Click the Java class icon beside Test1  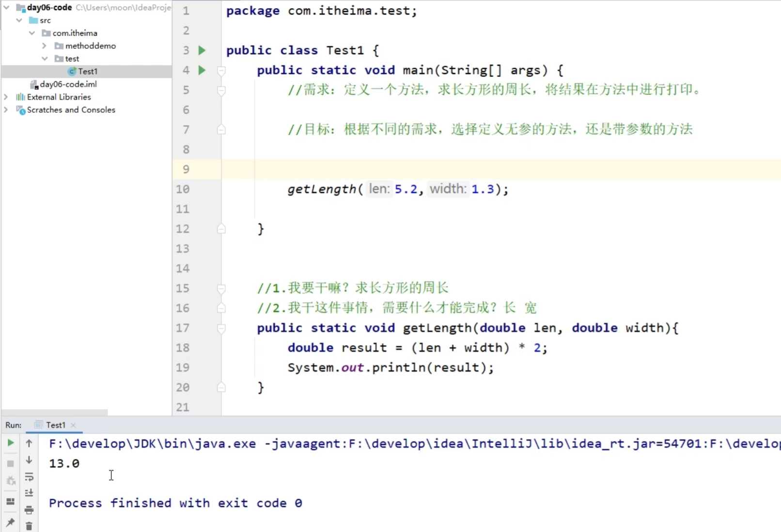click(71, 71)
